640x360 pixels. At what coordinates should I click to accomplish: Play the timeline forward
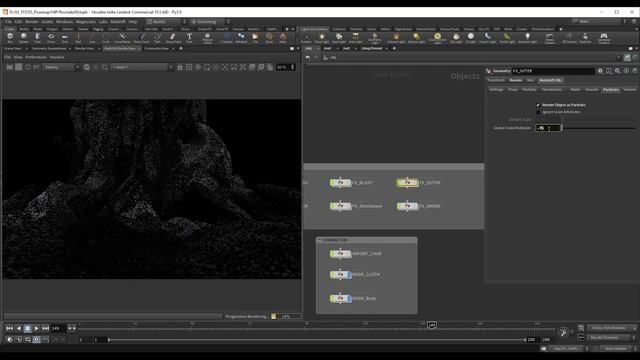(36, 328)
